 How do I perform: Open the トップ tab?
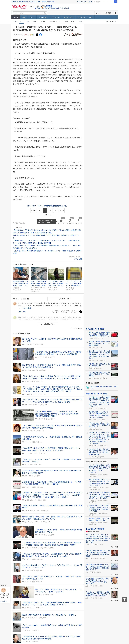click(x=16, y=17)
